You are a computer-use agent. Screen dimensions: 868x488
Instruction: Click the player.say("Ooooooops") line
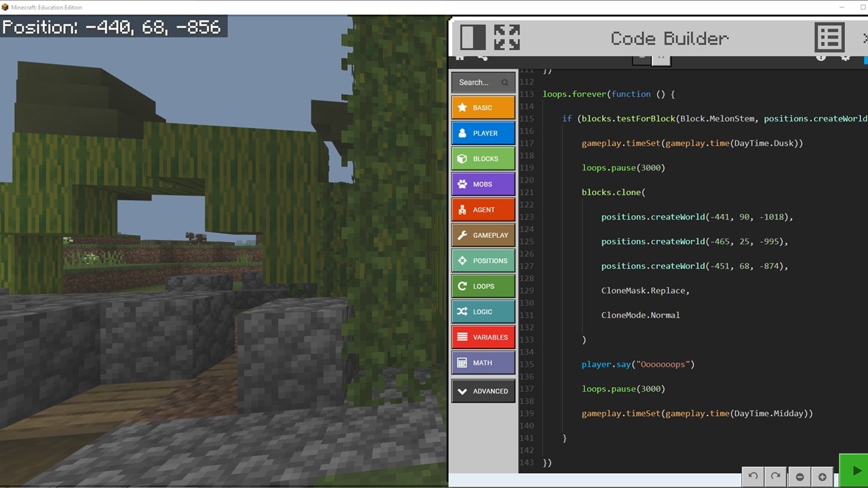coord(638,364)
